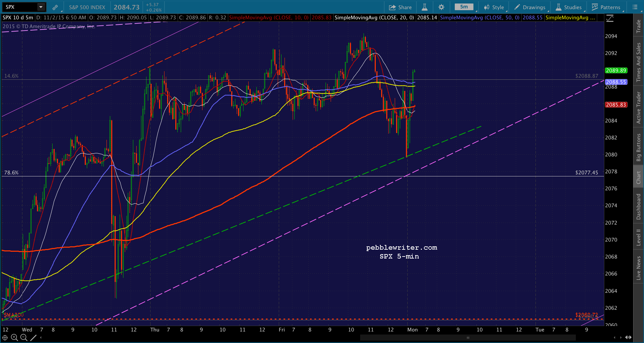This screenshot has width=644, height=343.
Task: Open the Trade side tab
Action: pos(639,26)
